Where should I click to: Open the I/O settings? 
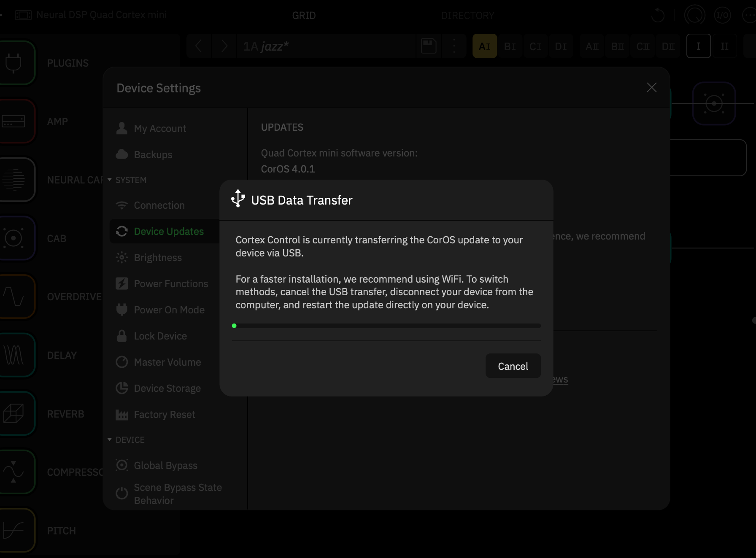[x=722, y=16]
